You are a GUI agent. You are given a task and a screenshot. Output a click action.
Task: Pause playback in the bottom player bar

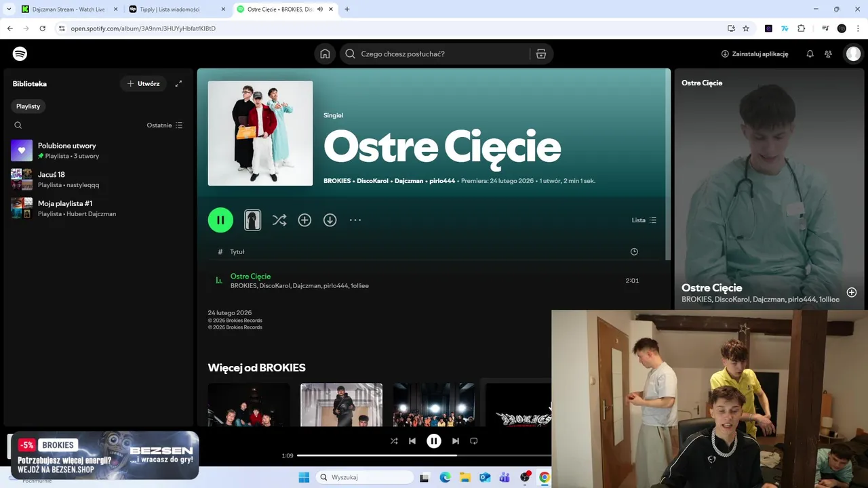click(434, 441)
